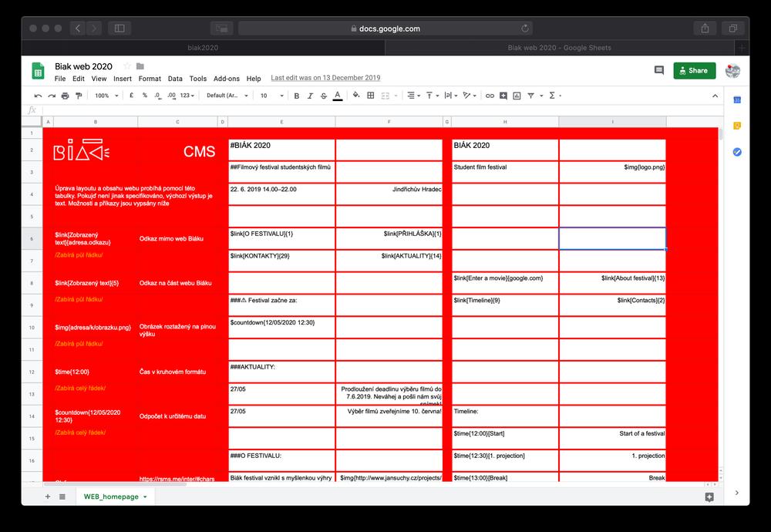Create a filter with funnel icon
The height and width of the screenshot is (532, 771).
click(x=531, y=96)
